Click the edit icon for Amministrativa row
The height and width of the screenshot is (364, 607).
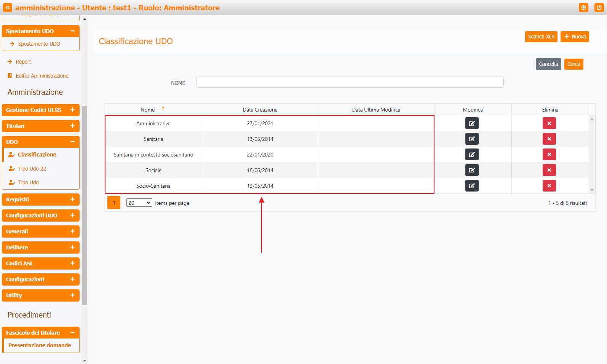click(472, 123)
